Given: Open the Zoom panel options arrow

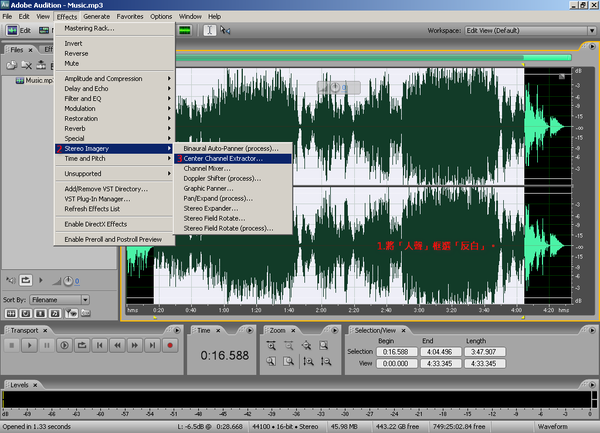Looking at the screenshot, I should pos(334,330).
